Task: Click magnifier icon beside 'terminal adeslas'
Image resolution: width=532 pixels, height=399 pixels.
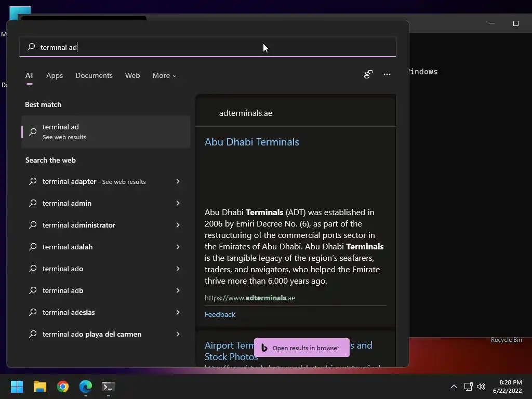Action: (33, 312)
